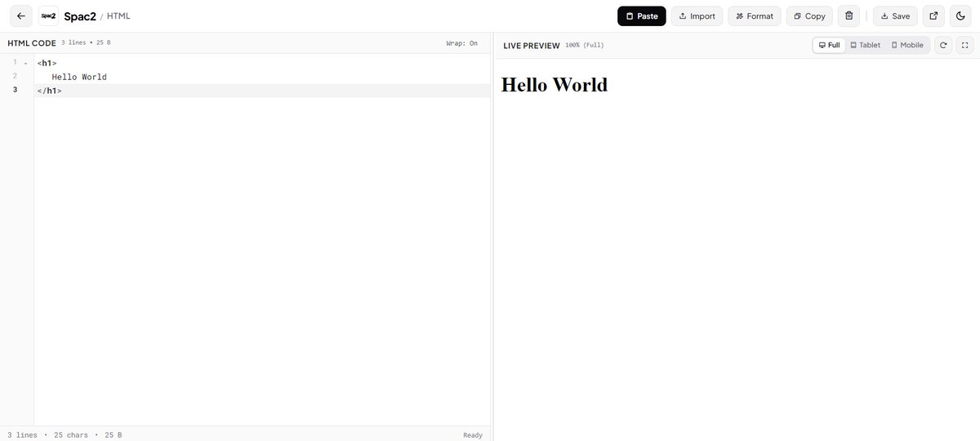Open preview in new window icon
Viewport: 980px width, 441px height.
933,16
